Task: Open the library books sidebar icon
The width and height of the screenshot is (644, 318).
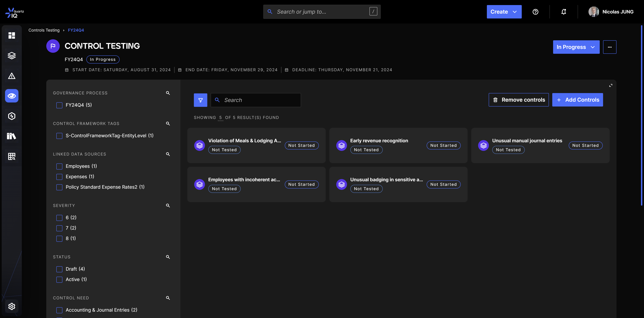Action: click(12, 136)
